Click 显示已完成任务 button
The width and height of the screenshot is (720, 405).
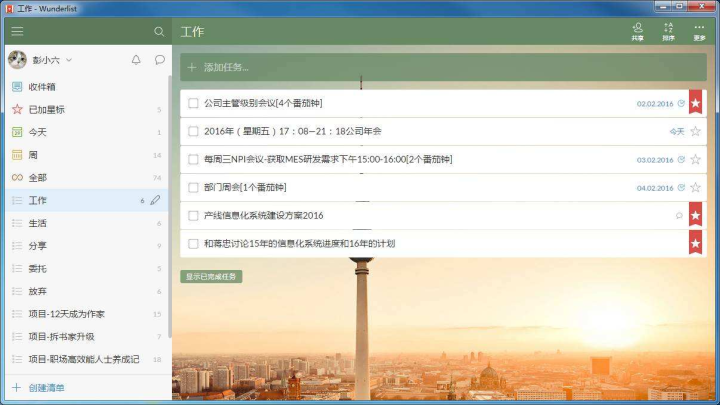[211, 276]
